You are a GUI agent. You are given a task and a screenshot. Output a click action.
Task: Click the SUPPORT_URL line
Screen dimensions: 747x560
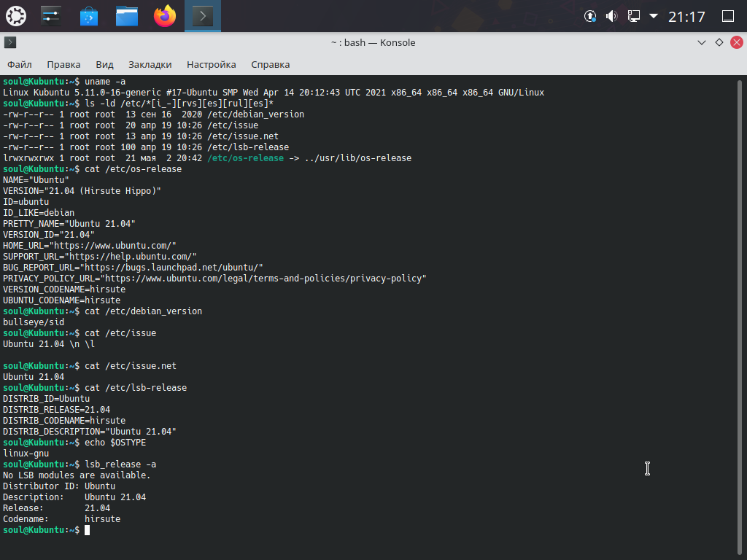pyautogui.click(x=100, y=257)
